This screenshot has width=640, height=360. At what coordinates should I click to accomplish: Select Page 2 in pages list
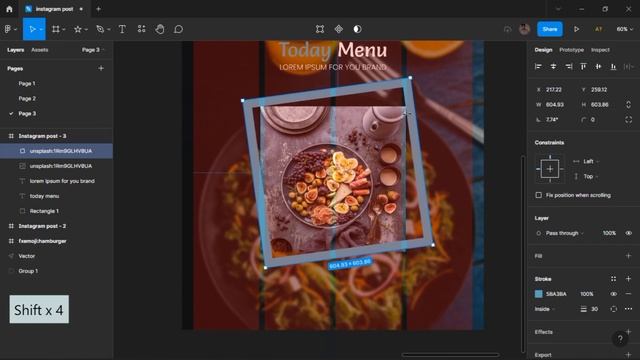27,98
